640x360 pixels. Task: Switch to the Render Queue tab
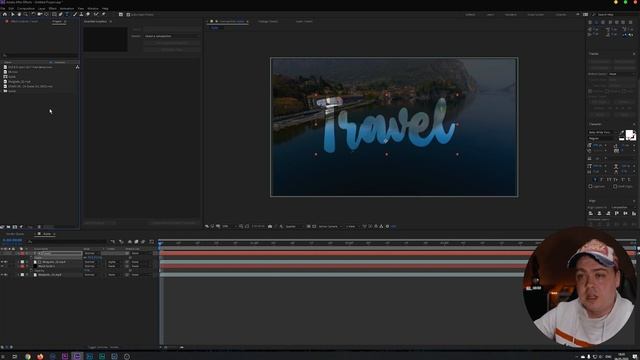15,234
